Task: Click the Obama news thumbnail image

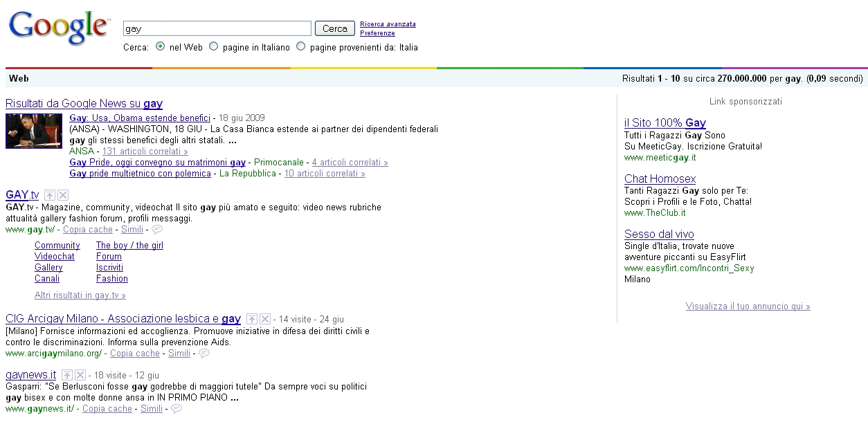Action: click(x=34, y=131)
